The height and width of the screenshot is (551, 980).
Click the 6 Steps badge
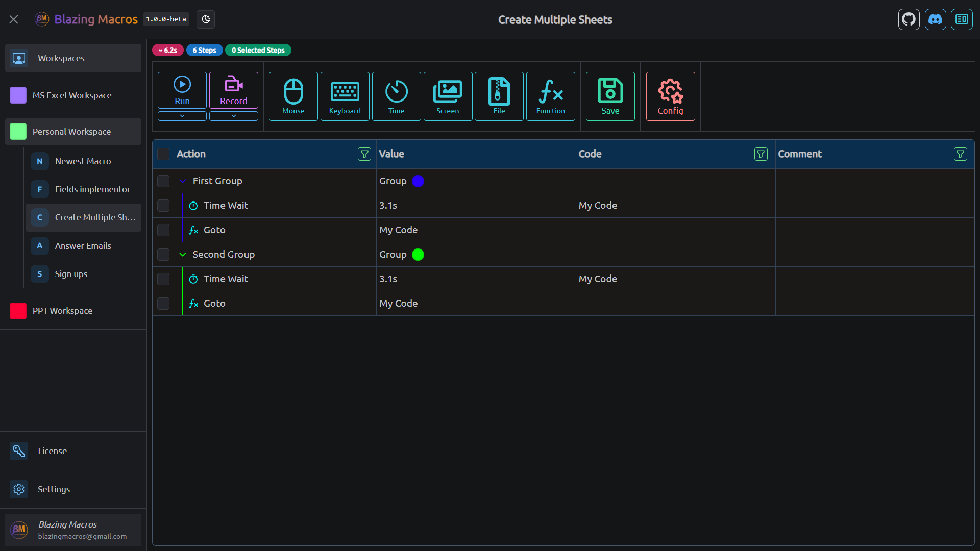(205, 50)
